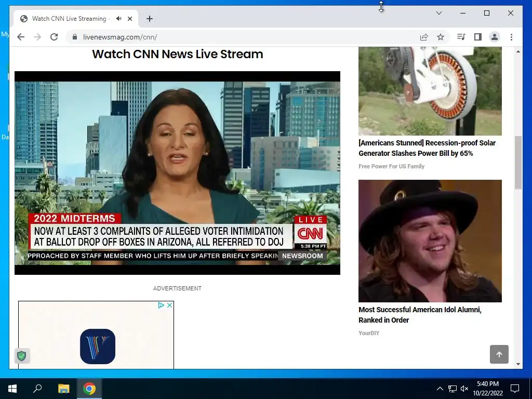The height and width of the screenshot is (399, 532).
Task: Open File Explorer from the taskbar
Action: (x=63, y=389)
